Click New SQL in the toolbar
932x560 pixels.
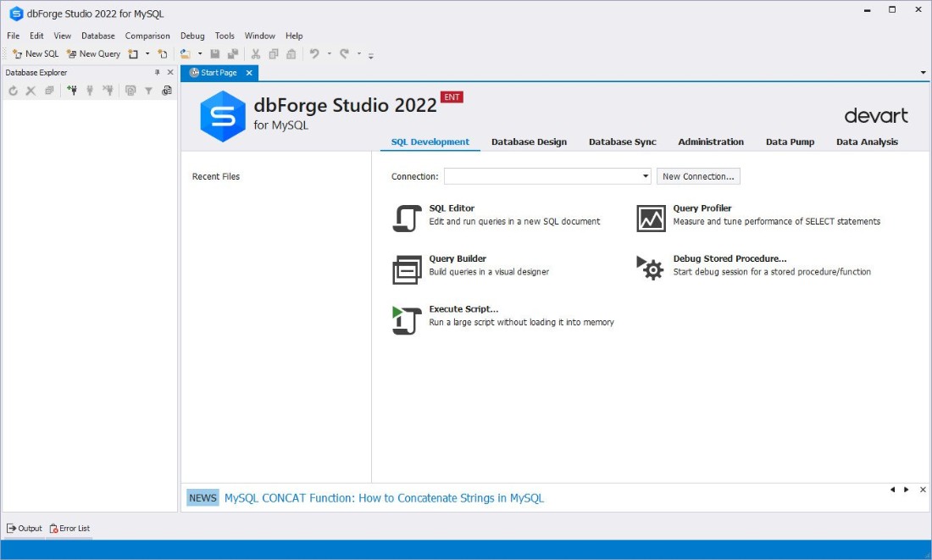[36, 54]
